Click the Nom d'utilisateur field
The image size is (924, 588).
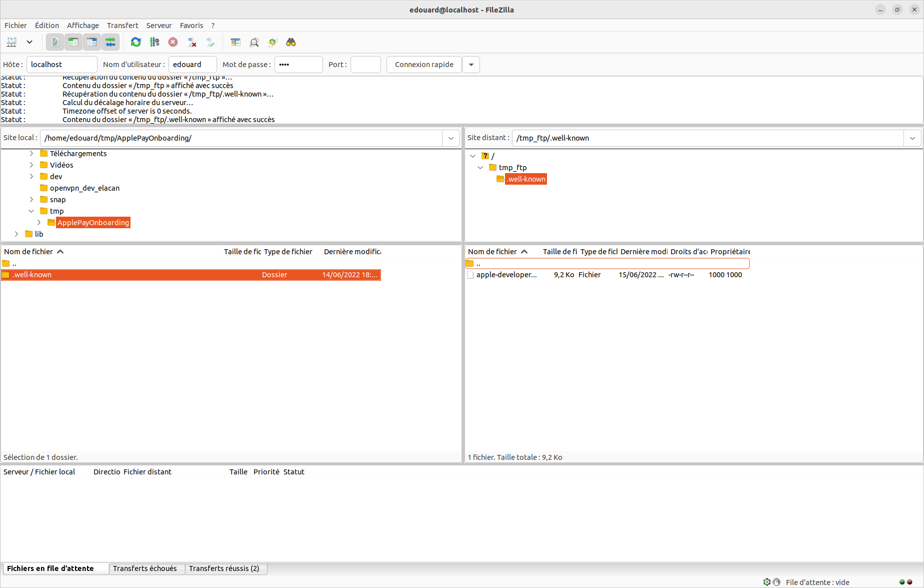pos(192,65)
